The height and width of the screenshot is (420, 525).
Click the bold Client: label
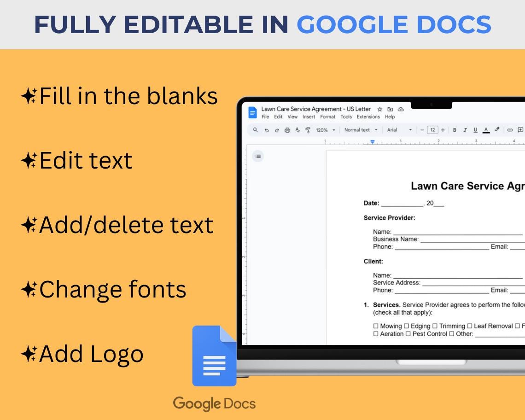pyautogui.click(x=373, y=262)
